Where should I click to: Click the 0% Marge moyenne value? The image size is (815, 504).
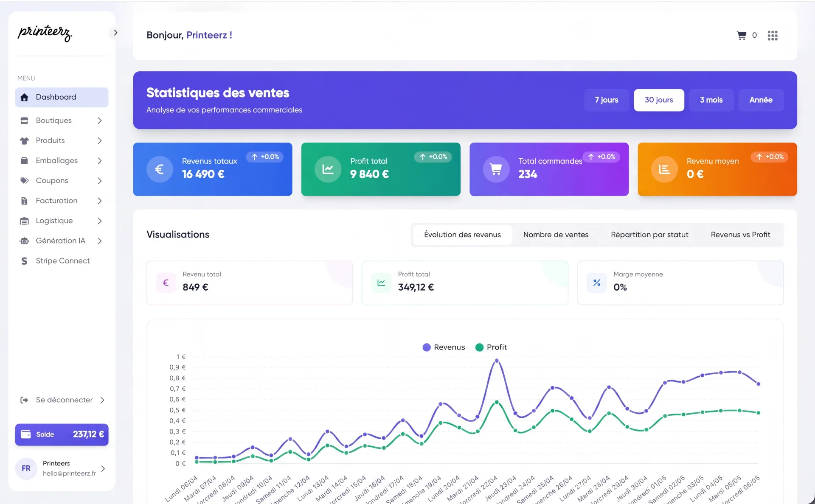click(x=620, y=287)
